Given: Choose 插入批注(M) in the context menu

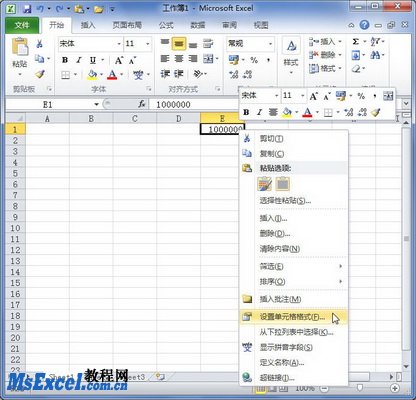Looking at the screenshot, I should (x=293, y=299).
